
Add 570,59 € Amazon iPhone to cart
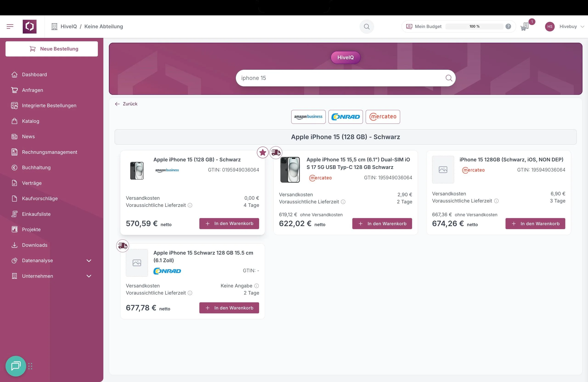coord(229,223)
